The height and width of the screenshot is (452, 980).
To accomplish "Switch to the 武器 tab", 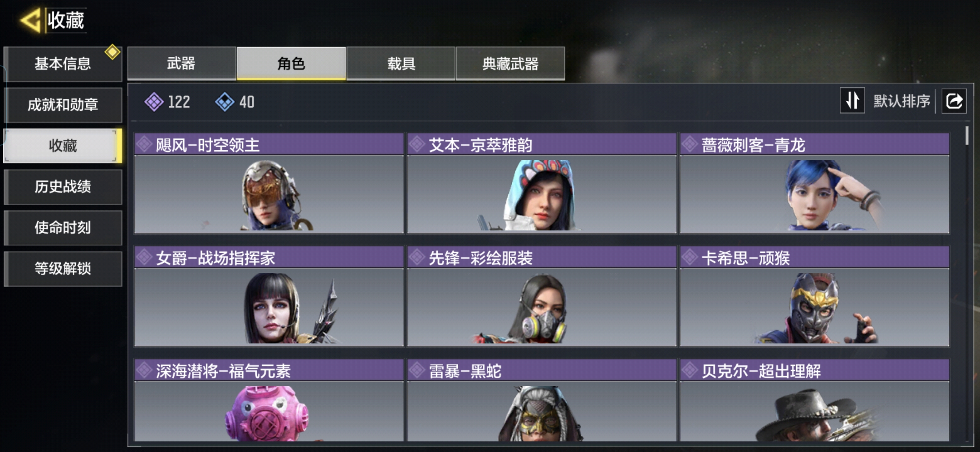I will click(x=181, y=63).
